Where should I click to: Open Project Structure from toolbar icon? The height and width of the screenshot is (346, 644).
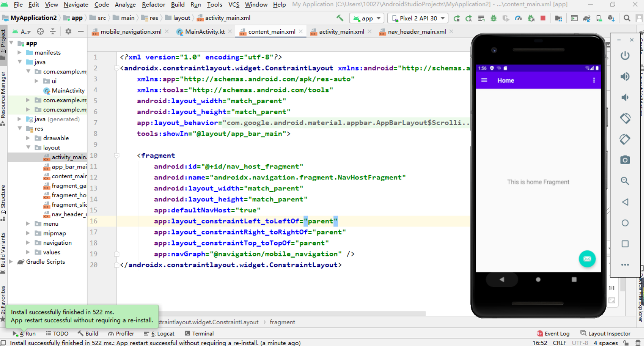pos(559,18)
